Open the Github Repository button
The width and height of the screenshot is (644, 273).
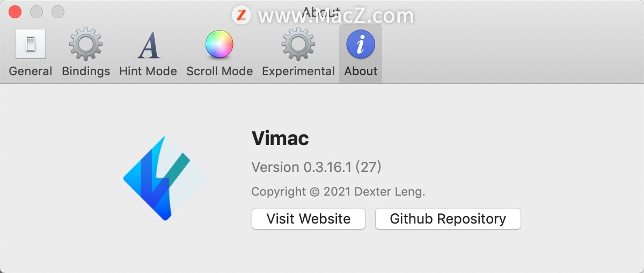click(x=448, y=219)
